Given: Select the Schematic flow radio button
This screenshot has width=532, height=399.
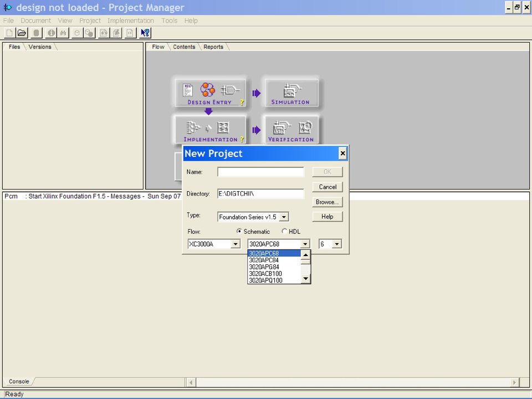Looking at the screenshot, I should [239, 232].
